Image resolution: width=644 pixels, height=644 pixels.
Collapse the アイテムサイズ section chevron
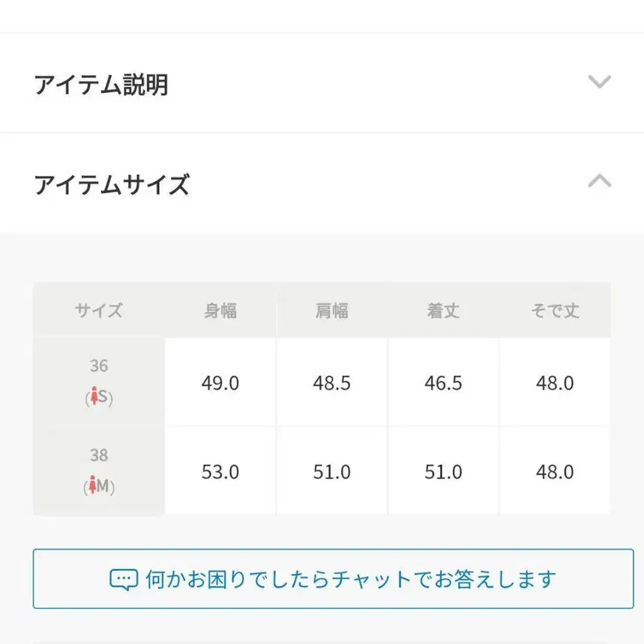pos(599,182)
